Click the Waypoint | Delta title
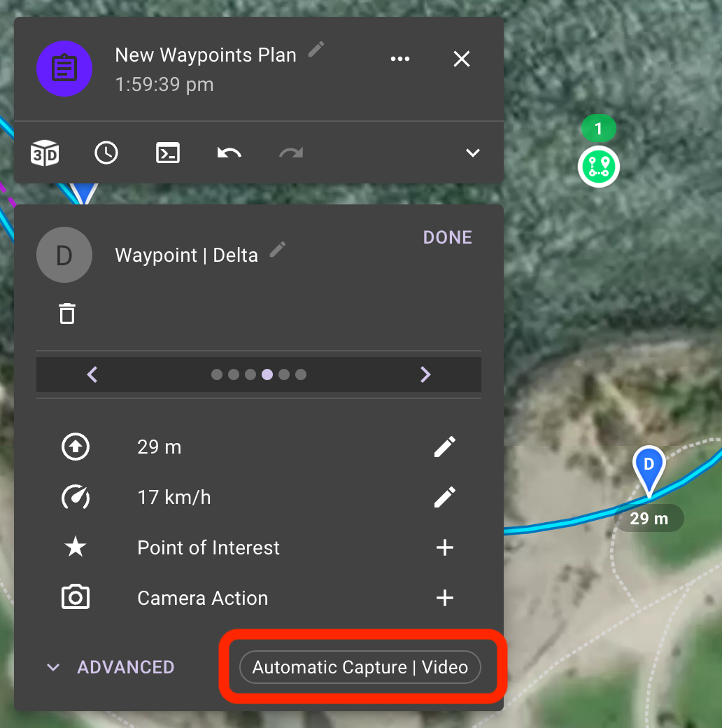The width and height of the screenshot is (722, 728). pos(186,255)
